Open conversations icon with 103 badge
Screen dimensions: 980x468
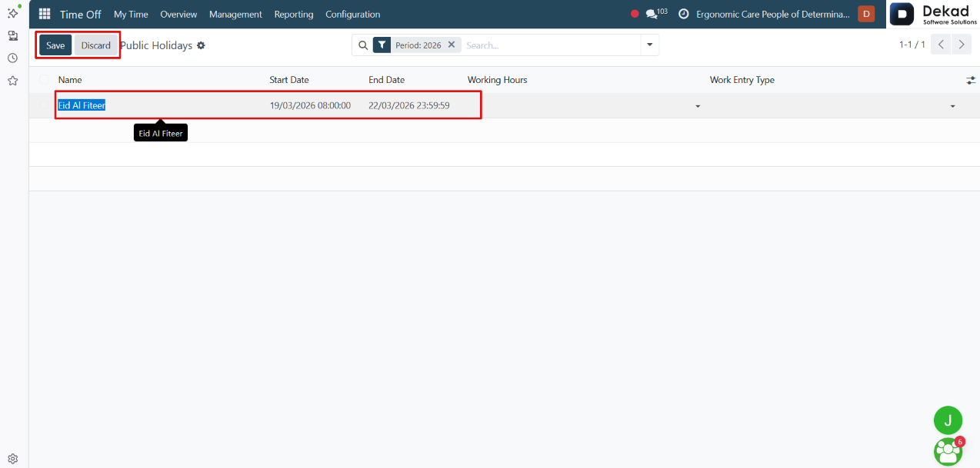[x=656, y=14]
